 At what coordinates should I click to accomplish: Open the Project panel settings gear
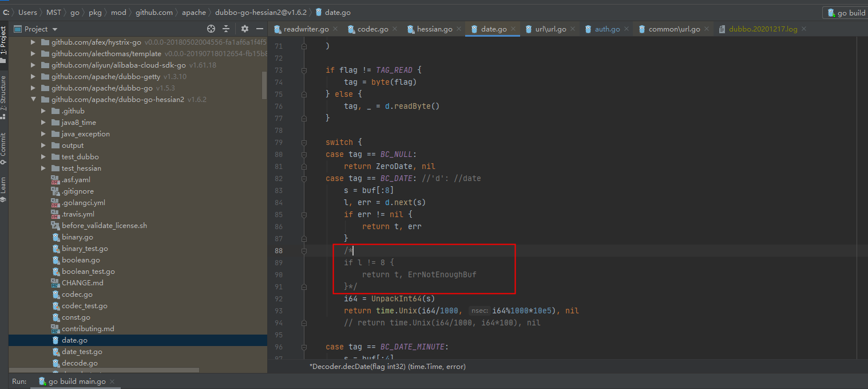coord(244,28)
